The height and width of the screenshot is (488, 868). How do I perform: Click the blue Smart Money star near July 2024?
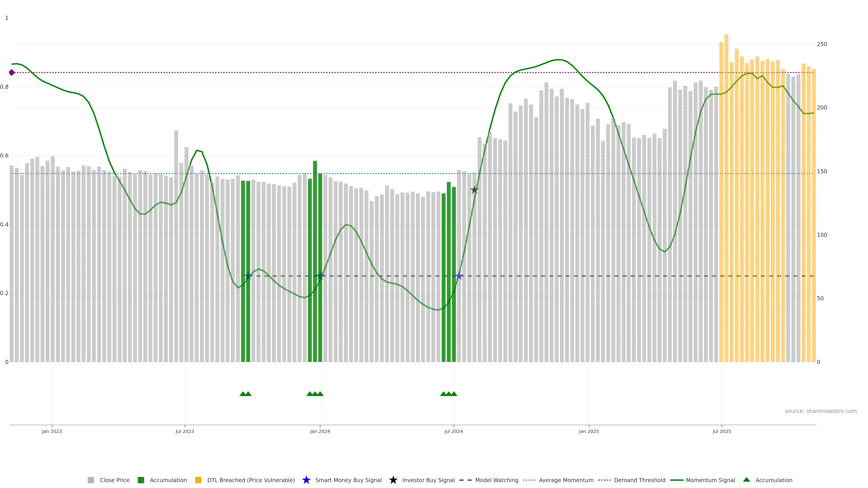tap(459, 276)
